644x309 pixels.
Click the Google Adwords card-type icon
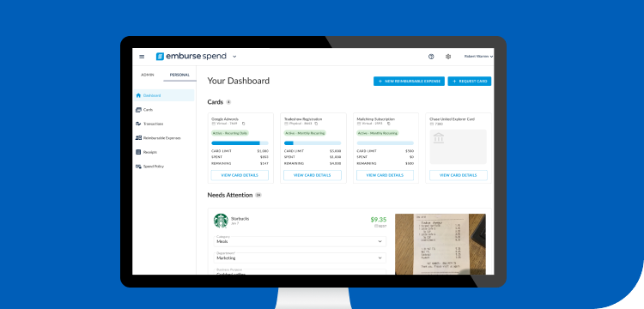(x=213, y=124)
